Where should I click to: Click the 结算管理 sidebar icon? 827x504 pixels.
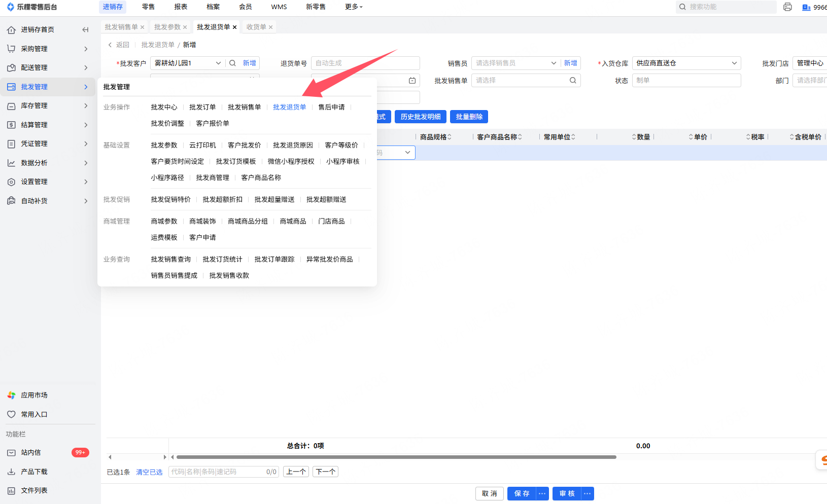click(x=11, y=125)
